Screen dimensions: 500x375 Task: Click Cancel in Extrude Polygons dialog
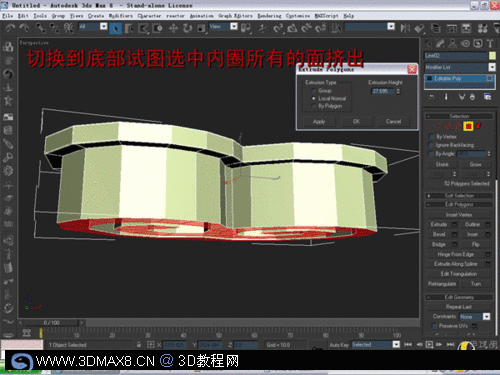click(x=394, y=121)
